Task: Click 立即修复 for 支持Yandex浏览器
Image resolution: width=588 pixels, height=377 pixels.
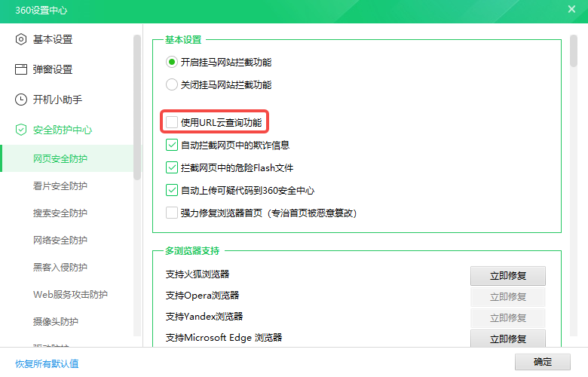Action: pos(508,317)
